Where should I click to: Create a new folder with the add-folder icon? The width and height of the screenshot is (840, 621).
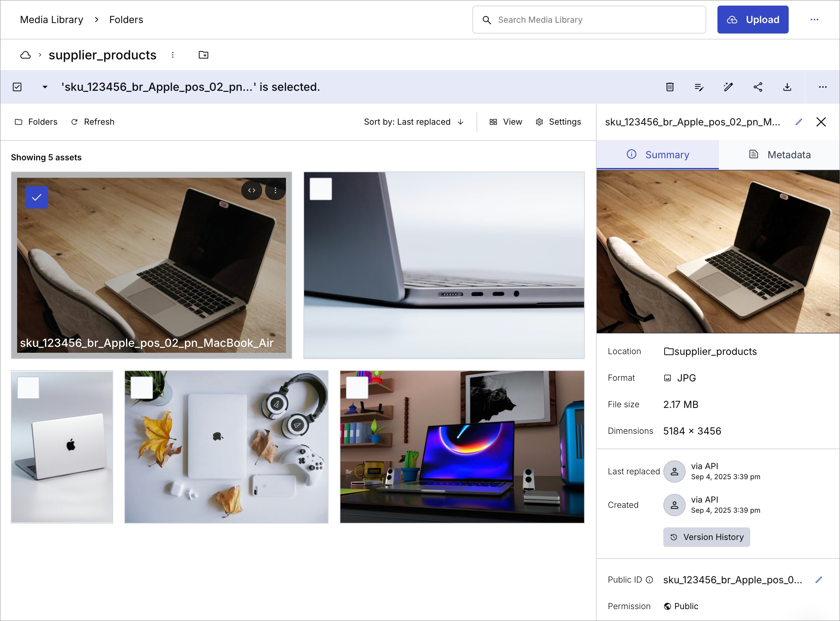tap(203, 55)
